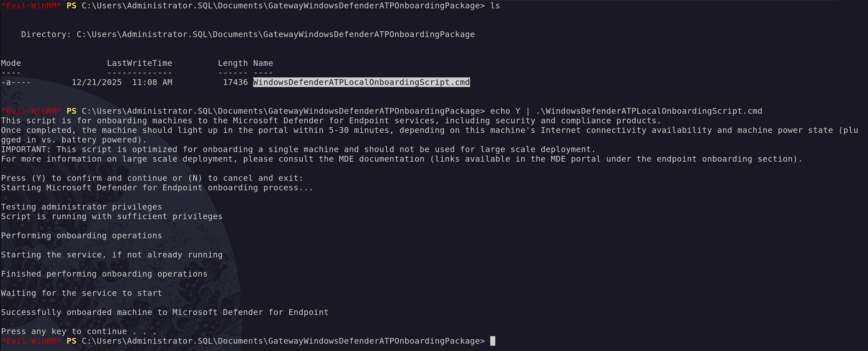868x351 pixels.
Task: Click the 'Mode' column header
Action: point(11,63)
